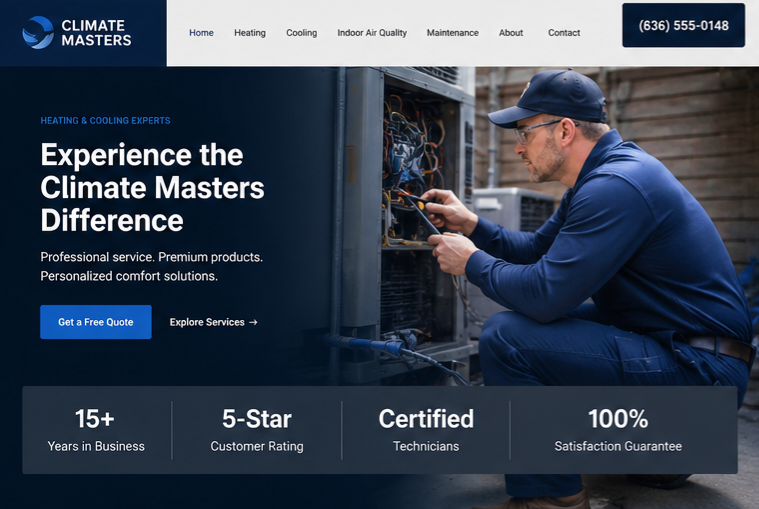Click the headline Experience the Climate Masters Difference
This screenshot has width=759, height=509.
coord(152,188)
